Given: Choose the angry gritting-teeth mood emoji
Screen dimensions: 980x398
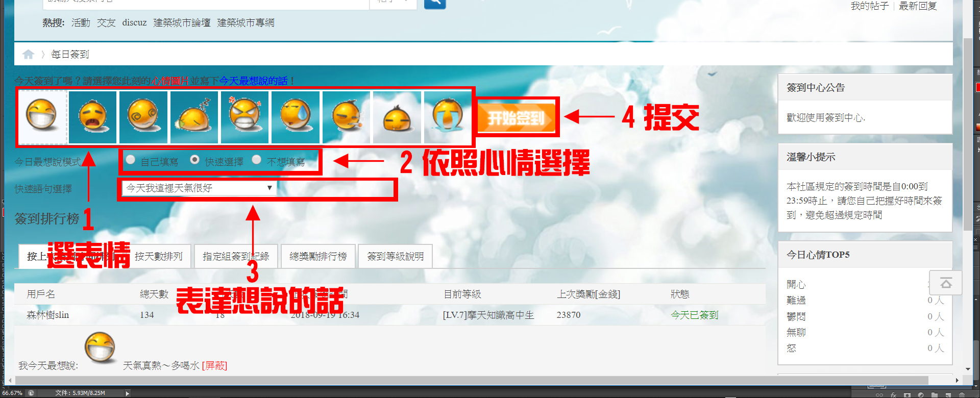Looking at the screenshot, I should 244,116.
